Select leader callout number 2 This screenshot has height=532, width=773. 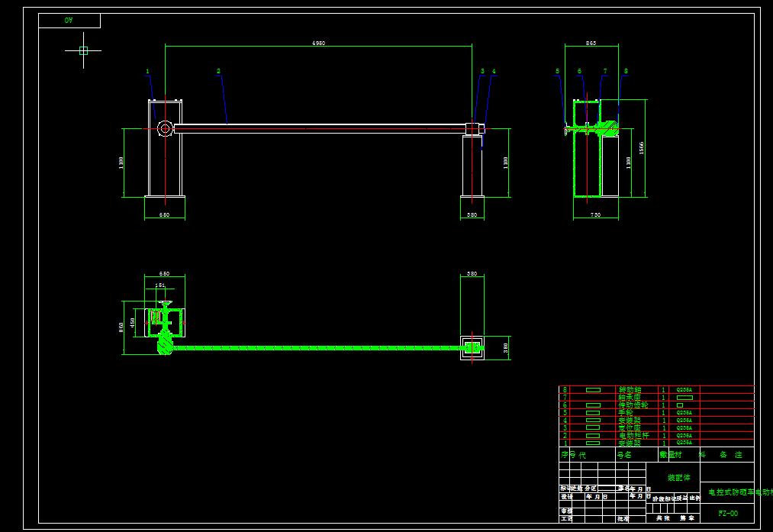pos(219,72)
